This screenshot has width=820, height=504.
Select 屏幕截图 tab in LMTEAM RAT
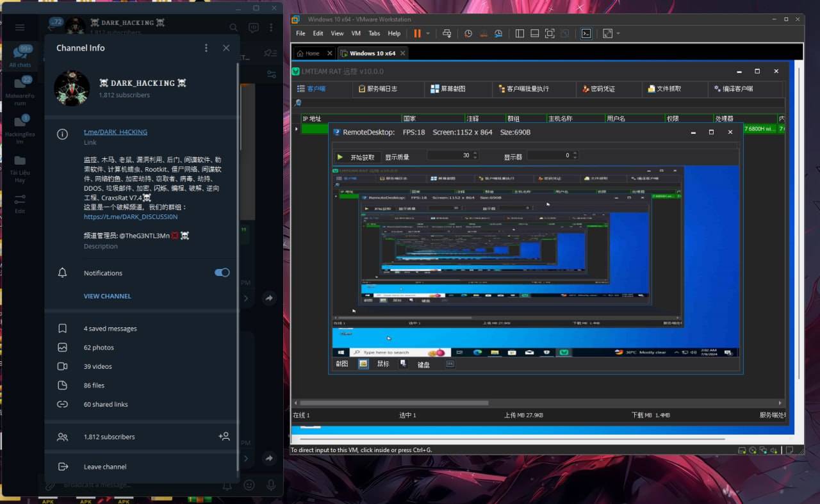coord(457,89)
